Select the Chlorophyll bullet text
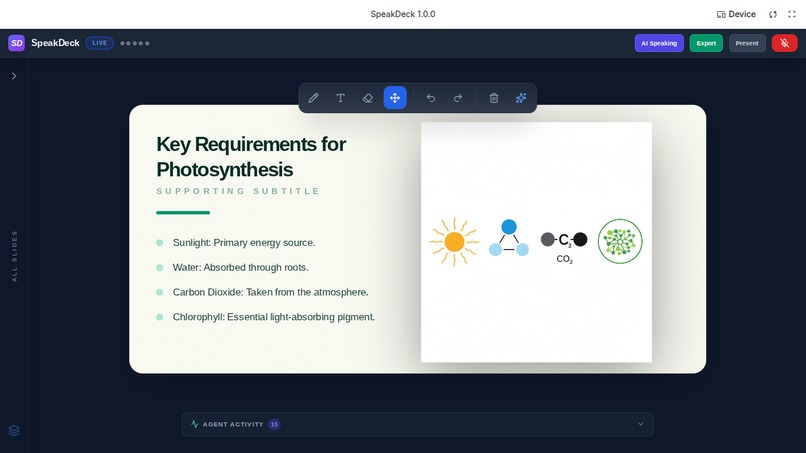Viewport: 806px width, 453px height. pyautogui.click(x=273, y=317)
